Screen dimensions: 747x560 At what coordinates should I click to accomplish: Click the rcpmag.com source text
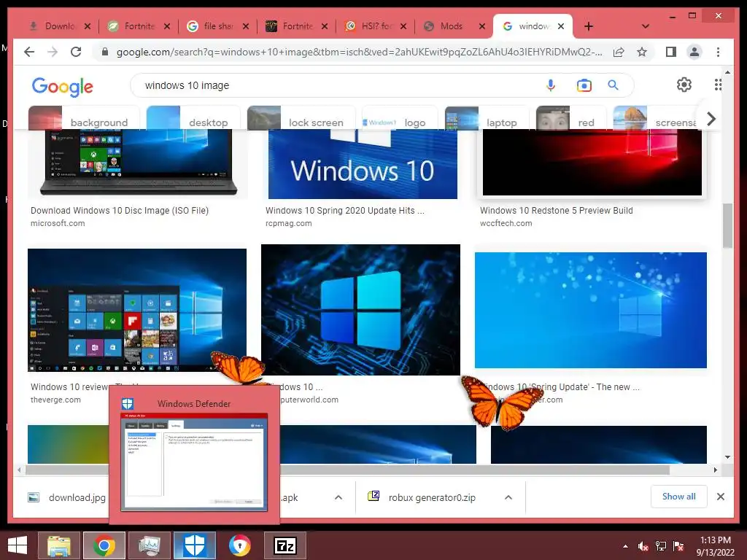[289, 223]
